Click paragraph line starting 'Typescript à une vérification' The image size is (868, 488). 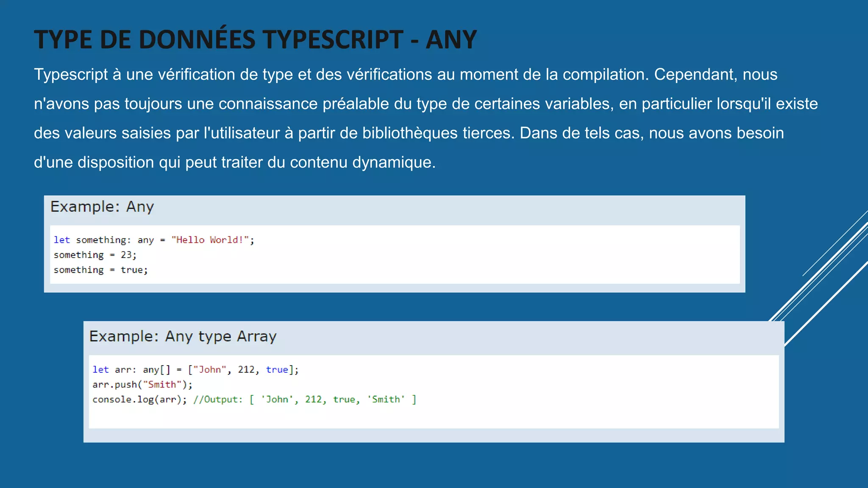(x=406, y=75)
